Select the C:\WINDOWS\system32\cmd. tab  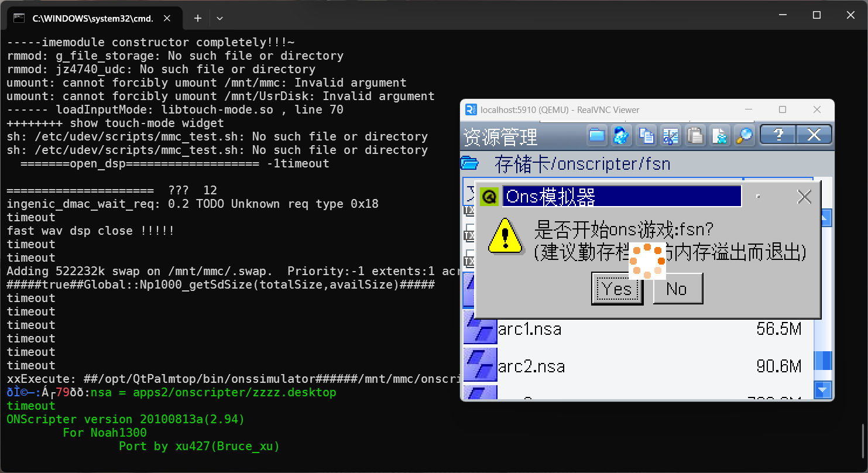95,18
